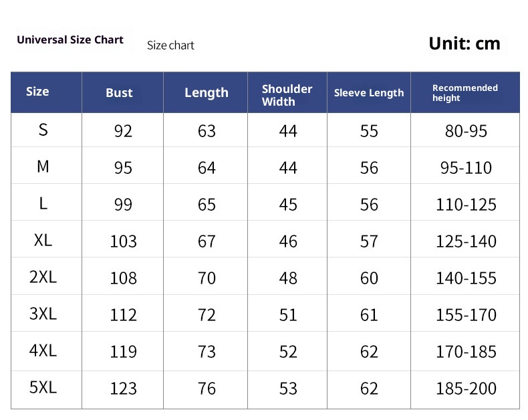The image size is (528, 420).
Task: Select the 5XL size row label
Action: (x=43, y=387)
